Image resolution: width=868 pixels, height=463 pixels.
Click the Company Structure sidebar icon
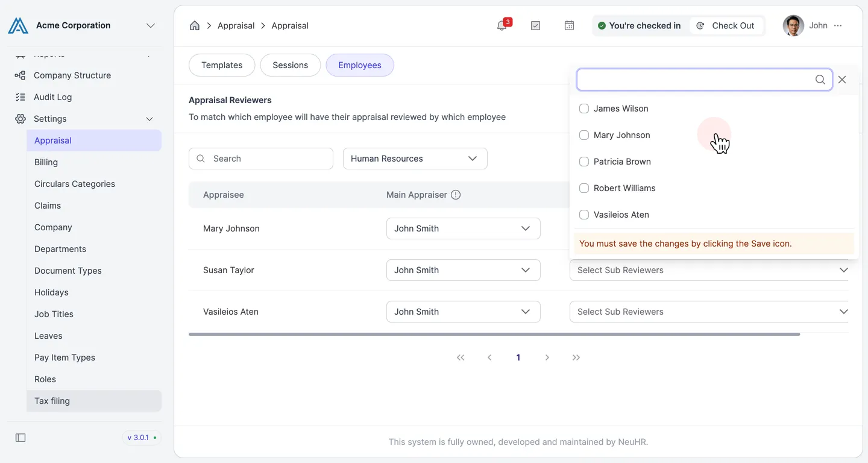coord(20,75)
